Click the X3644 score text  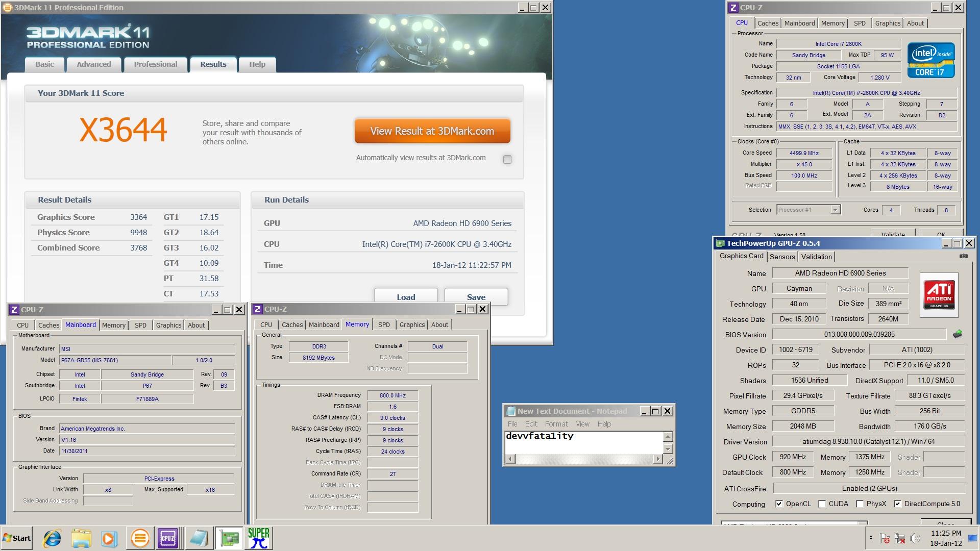coord(123,130)
